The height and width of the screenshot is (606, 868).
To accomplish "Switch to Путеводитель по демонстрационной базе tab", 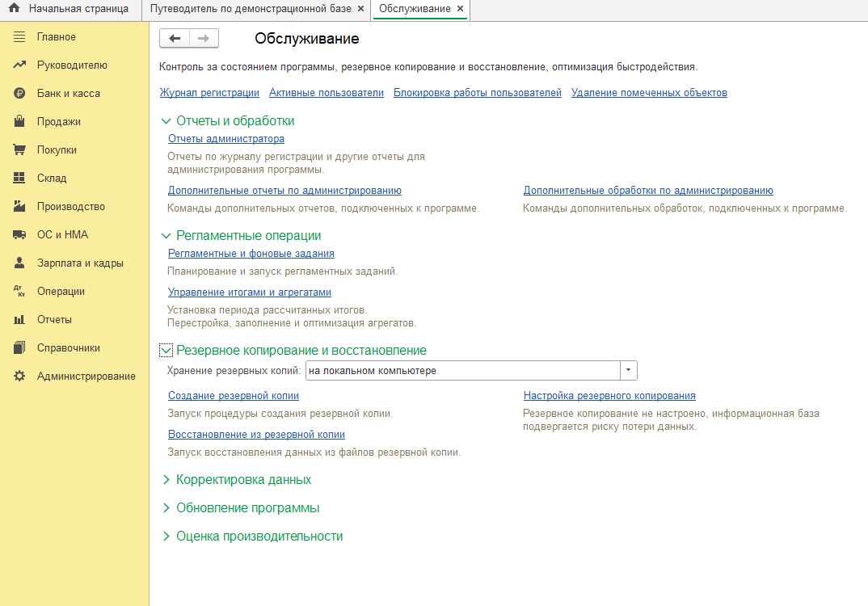I will (x=250, y=9).
